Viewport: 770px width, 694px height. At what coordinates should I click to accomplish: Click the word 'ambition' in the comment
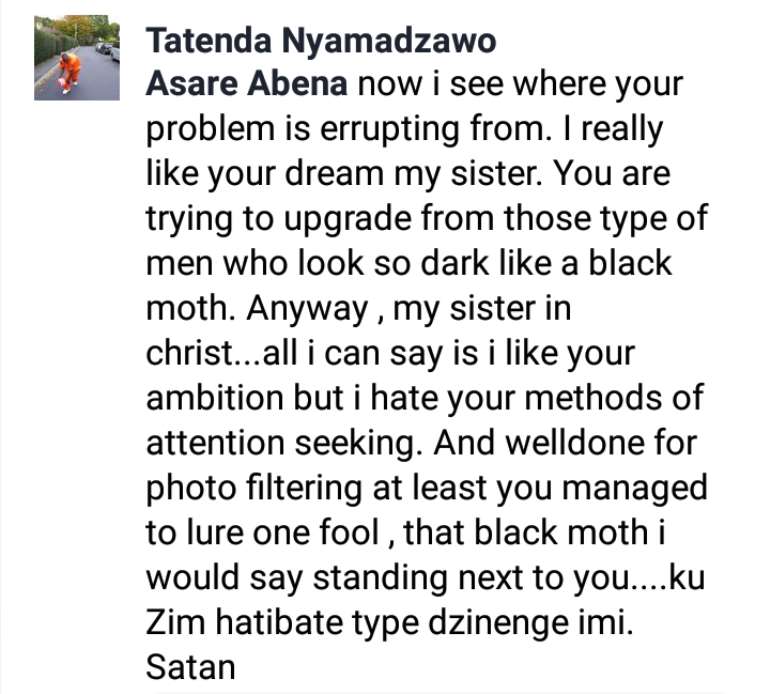point(215,398)
